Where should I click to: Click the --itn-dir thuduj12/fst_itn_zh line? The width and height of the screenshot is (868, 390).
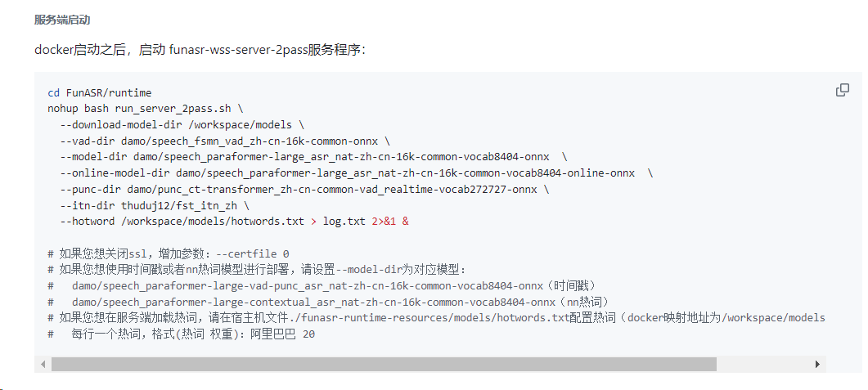pos(154,205)
